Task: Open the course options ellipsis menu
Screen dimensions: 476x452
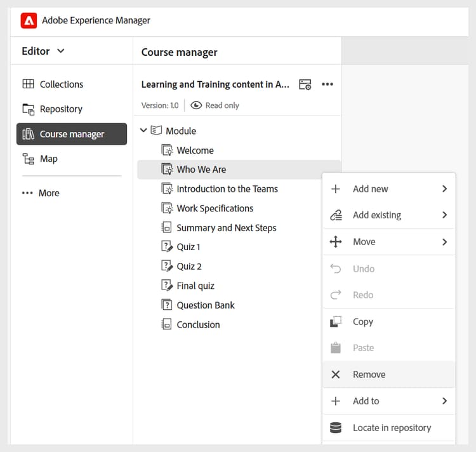Action: pos(327,84)
